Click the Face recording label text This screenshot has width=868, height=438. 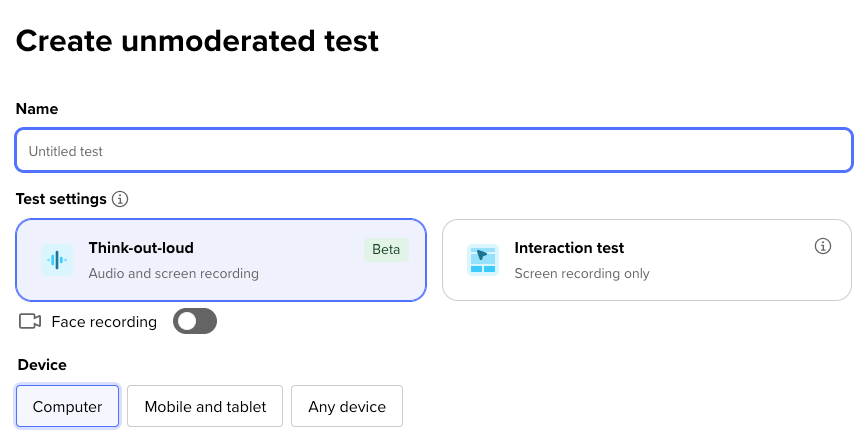(104, 322)
